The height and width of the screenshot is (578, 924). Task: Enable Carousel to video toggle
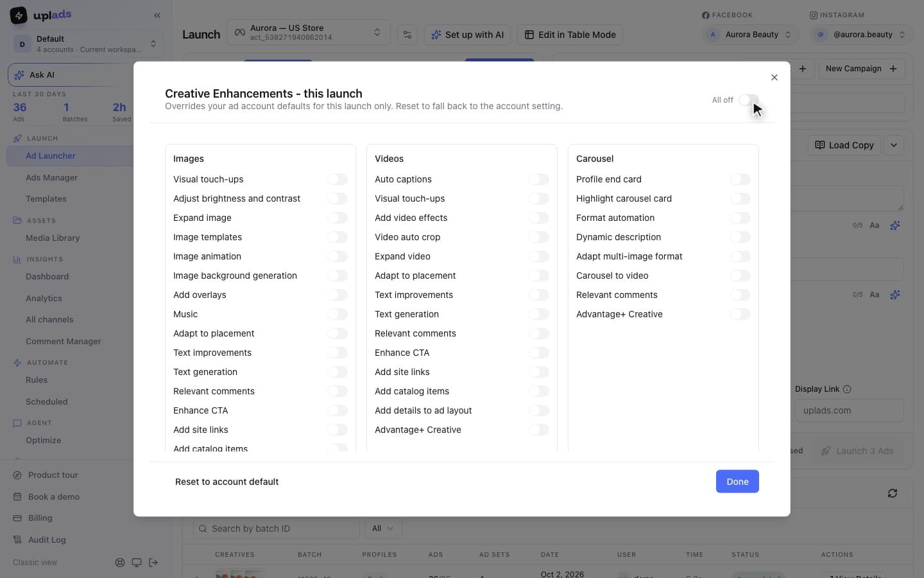740,276
